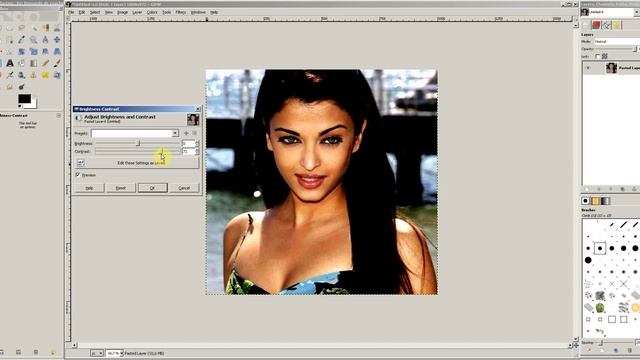Open the Presets dropdown arrow

pyautogui.click(x=175, y=133)
